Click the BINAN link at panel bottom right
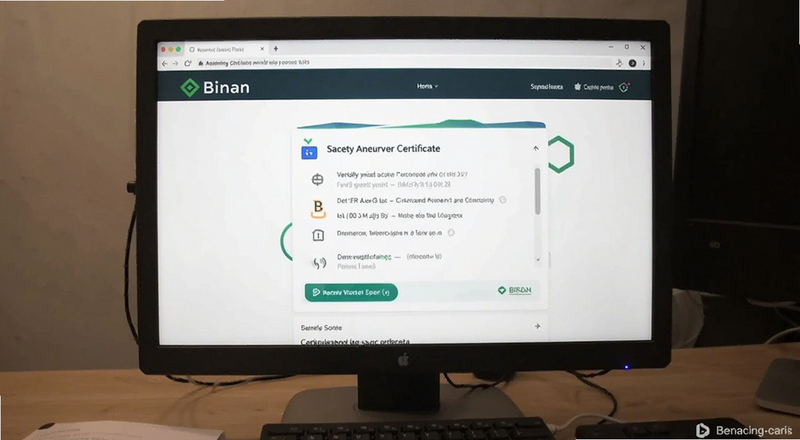 tap(514, 290)
